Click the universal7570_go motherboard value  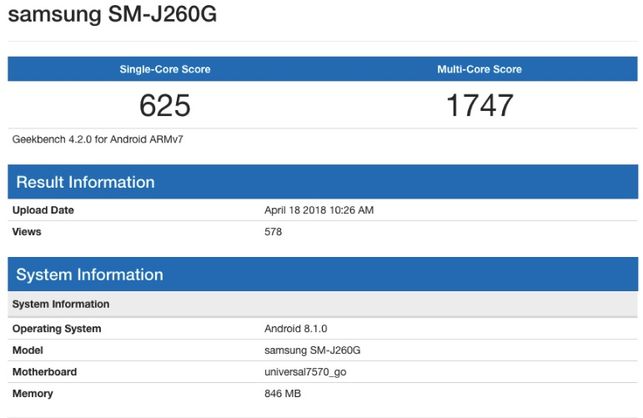(305, 372)
